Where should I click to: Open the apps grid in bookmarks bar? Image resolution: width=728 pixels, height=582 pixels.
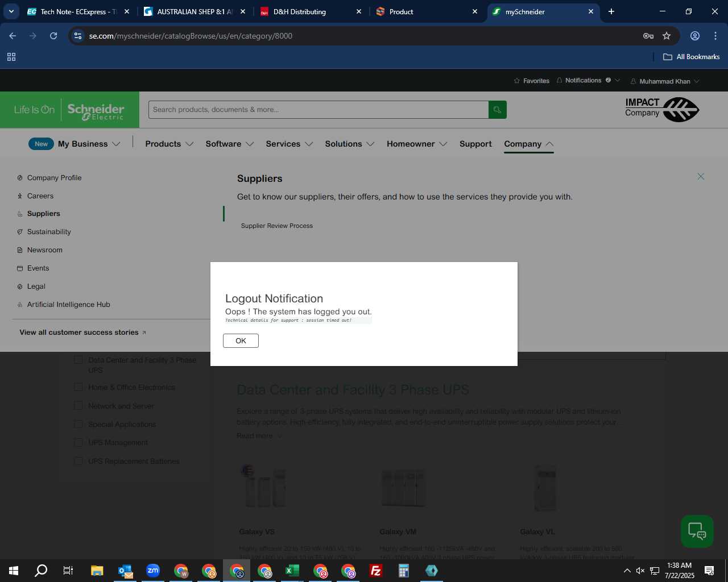point(11,57)
